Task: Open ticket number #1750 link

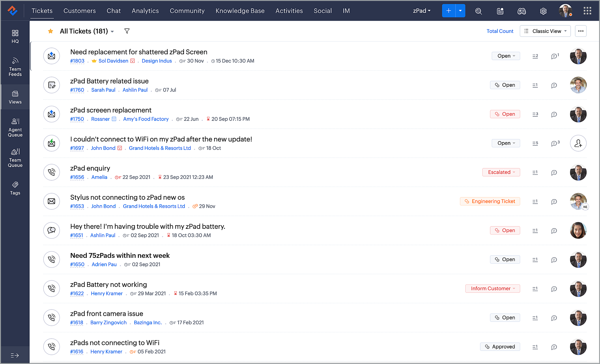Action: click(77, 119)
